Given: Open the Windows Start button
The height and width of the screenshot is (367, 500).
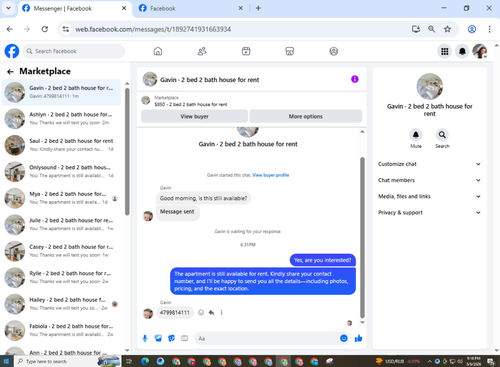Looking at the screenshot, I should (x=6, y=361).
